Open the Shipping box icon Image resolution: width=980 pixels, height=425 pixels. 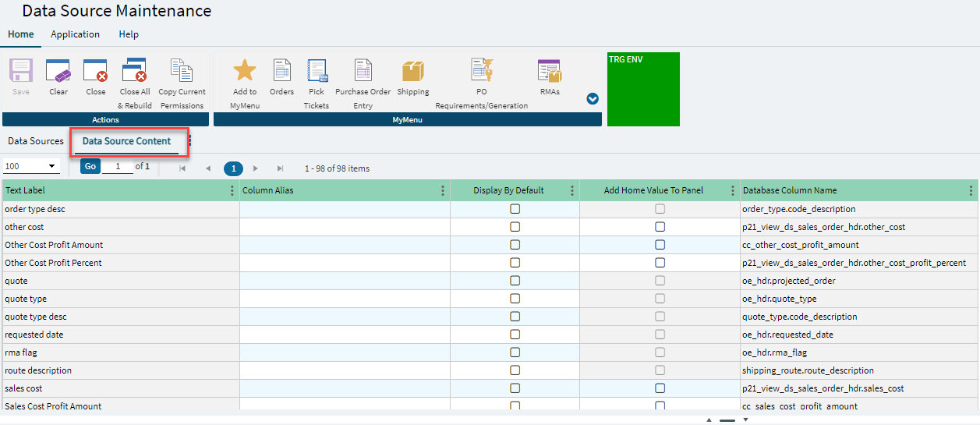(x=413, y=72)
